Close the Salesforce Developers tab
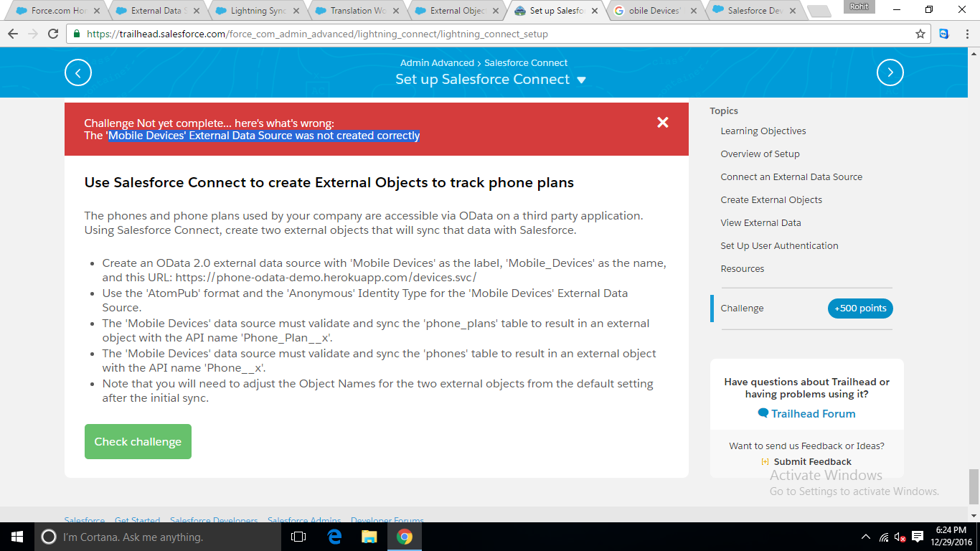The image size is (980, 551). click(794, 11)
